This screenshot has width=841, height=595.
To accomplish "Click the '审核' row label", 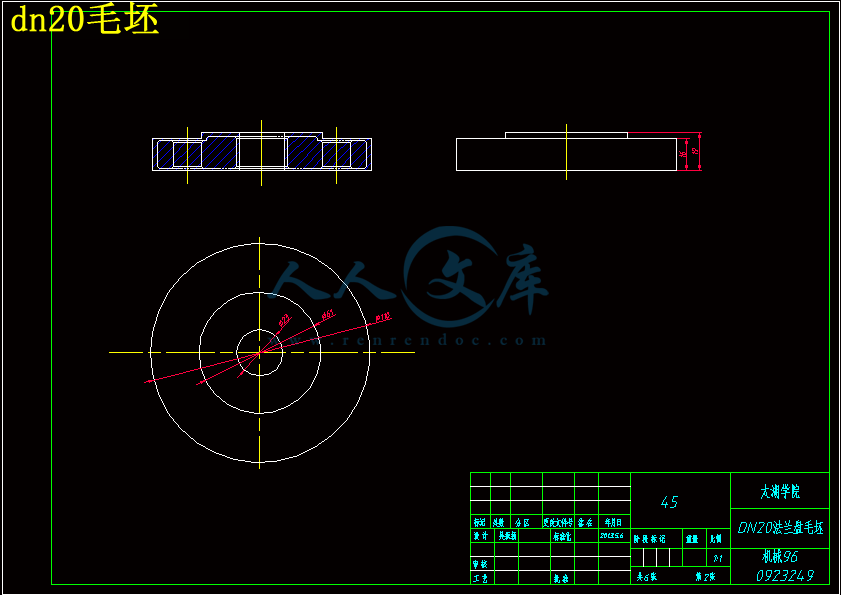I will pyautogui.click(x=480, y=564).
